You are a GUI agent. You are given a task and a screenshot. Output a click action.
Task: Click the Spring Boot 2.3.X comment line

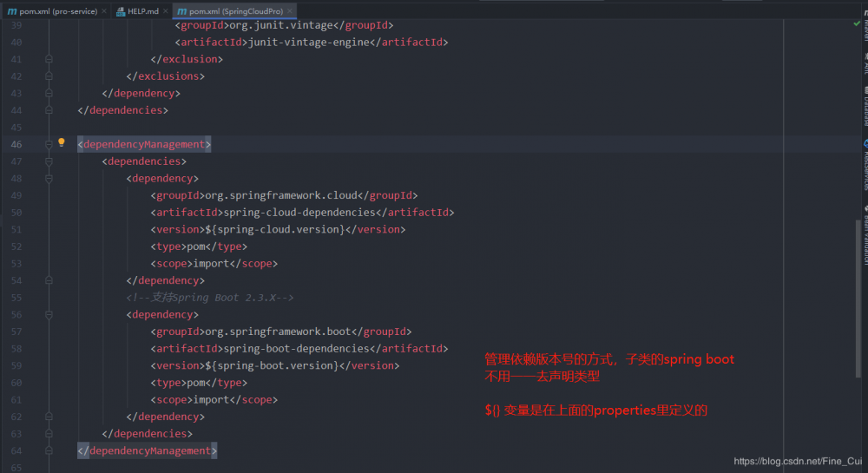point(210,298)
